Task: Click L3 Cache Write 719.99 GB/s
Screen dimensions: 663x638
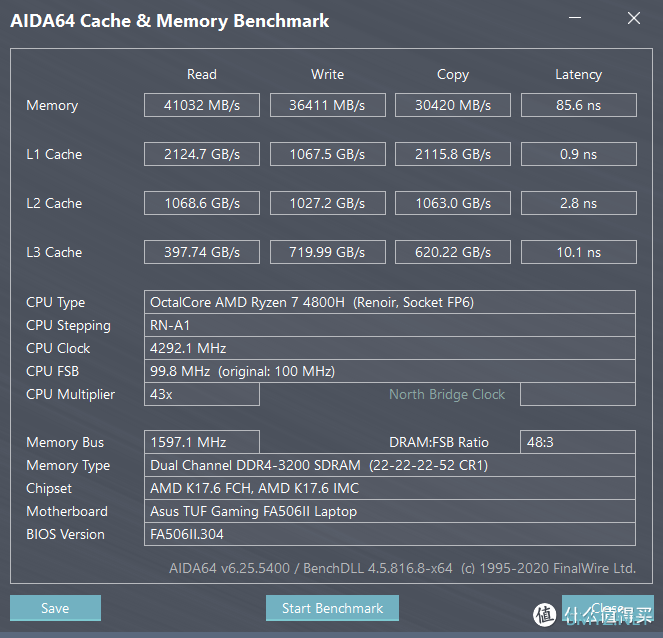Action: [327, 252]
